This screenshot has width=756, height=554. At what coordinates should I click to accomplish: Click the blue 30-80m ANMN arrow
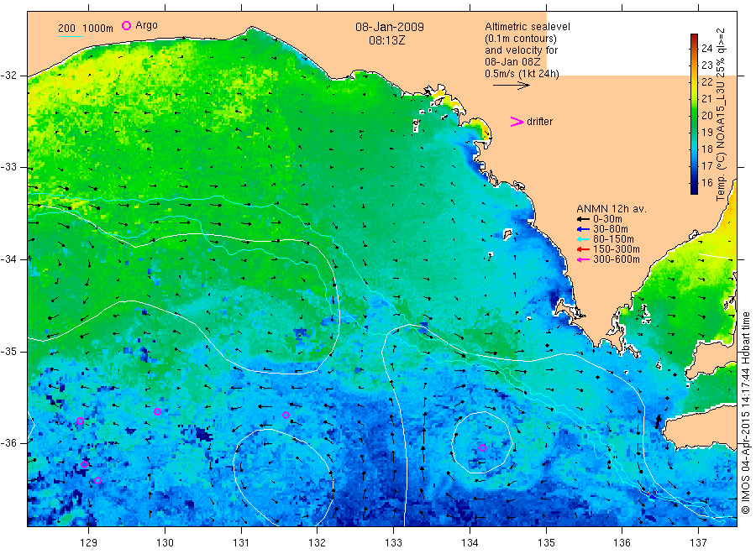click(584, 229)
